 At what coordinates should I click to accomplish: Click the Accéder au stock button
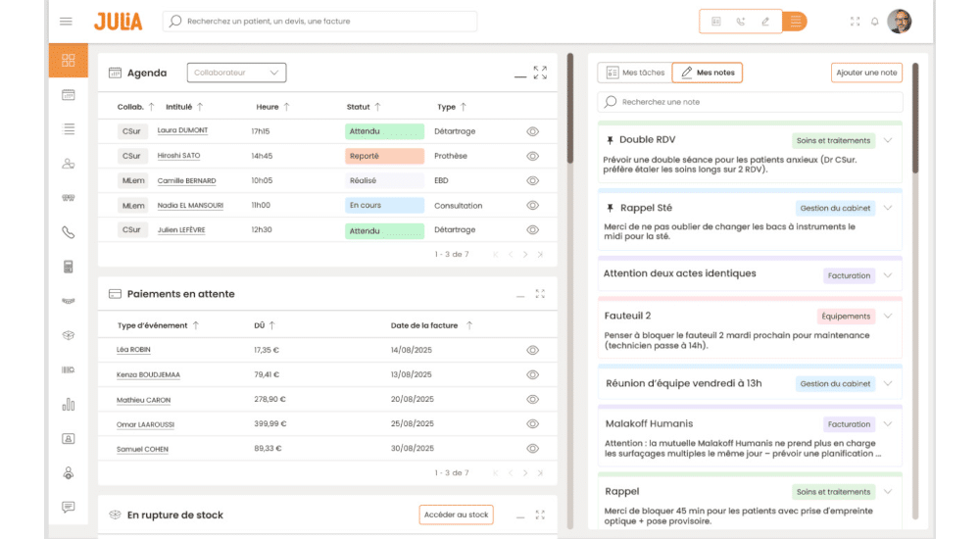pos(456,514)
